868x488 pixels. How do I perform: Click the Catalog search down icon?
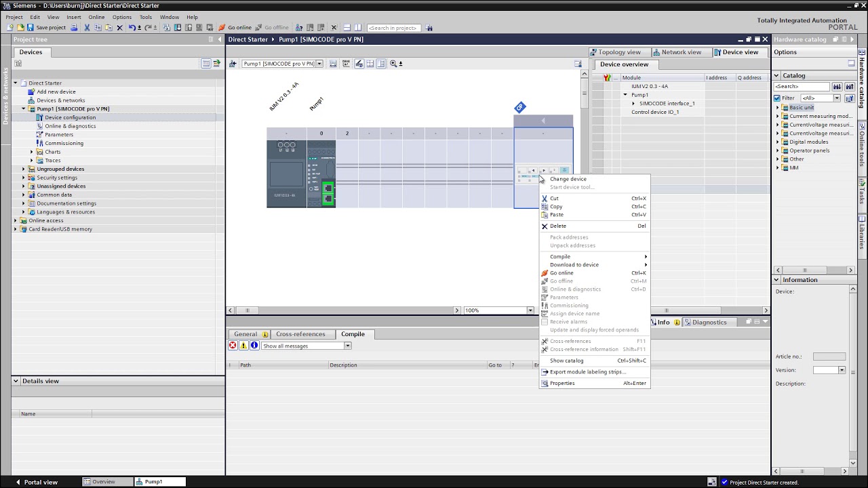[837, 87]
